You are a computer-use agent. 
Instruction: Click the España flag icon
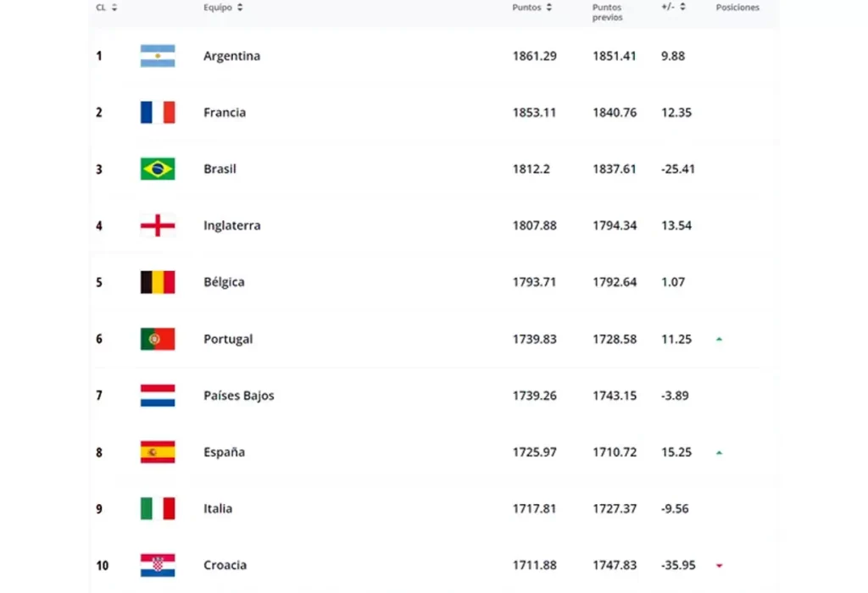pos(158,452)
